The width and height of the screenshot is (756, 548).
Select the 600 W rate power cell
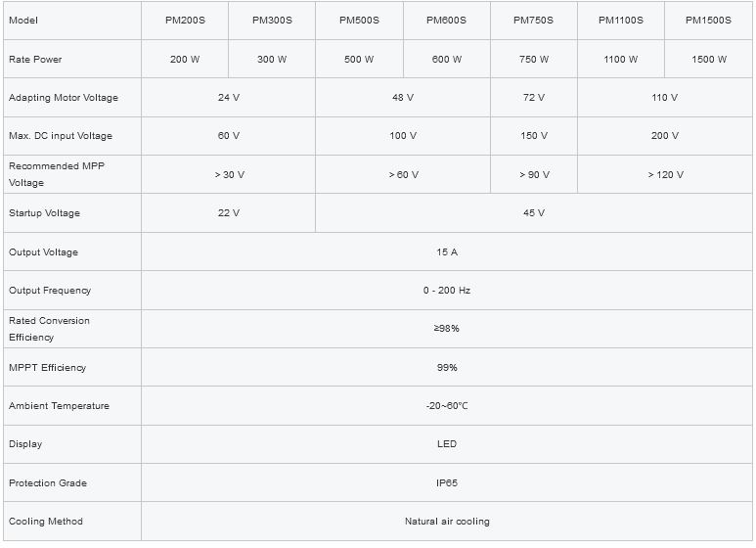tap(447, 59)
